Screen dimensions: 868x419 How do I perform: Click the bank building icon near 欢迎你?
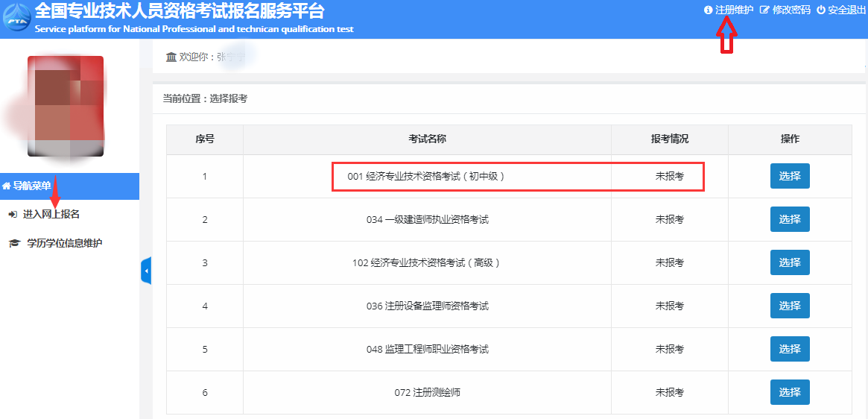pos(171,57)
